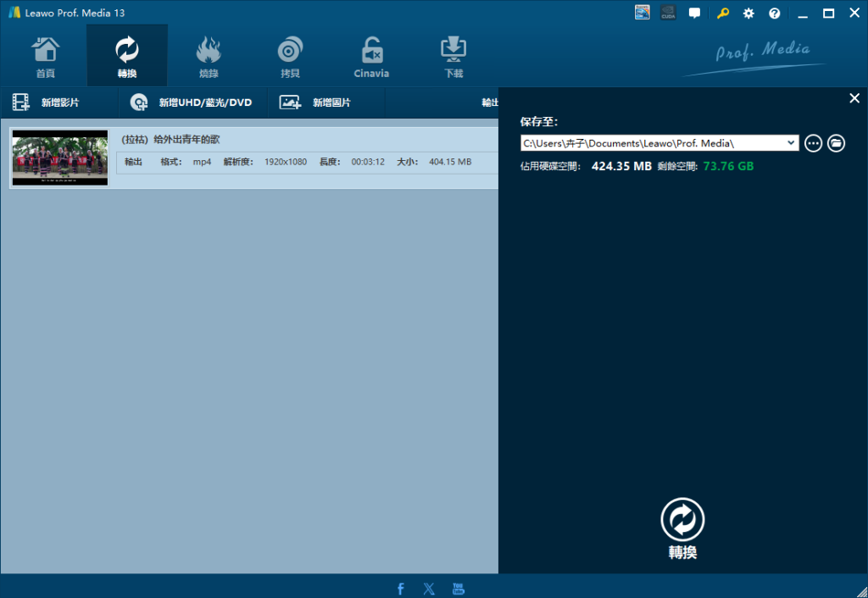Expand the save path dropdown
The image size is (868, 598).
coord(792,143)
